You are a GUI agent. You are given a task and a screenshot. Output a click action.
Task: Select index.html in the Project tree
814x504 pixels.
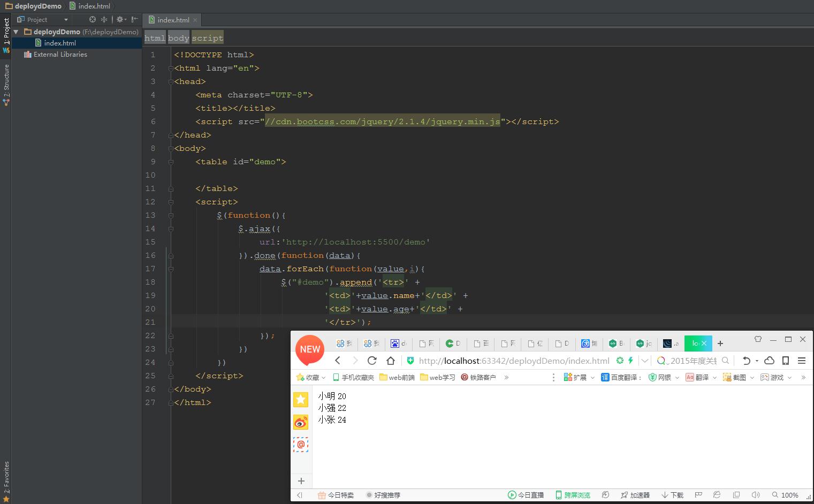60,43
